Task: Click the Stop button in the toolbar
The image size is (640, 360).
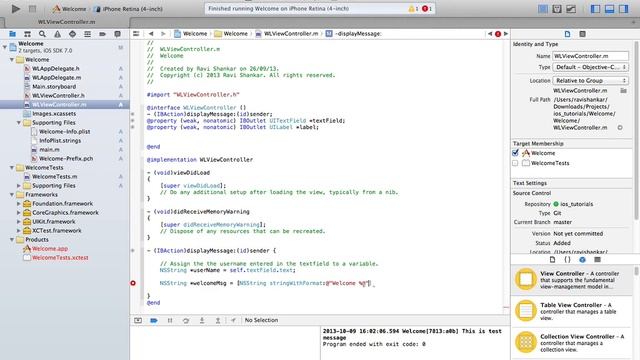Action: (32, 8)
